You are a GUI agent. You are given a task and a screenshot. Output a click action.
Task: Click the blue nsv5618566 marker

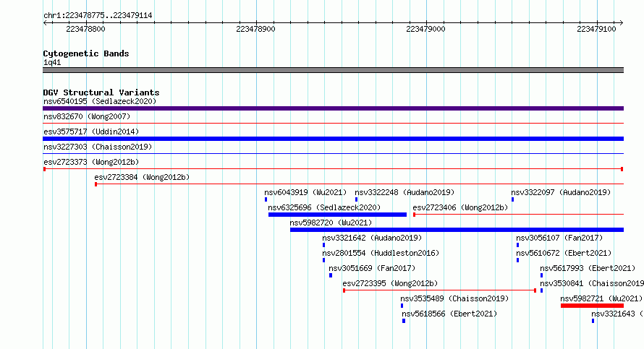coord(404,321)
